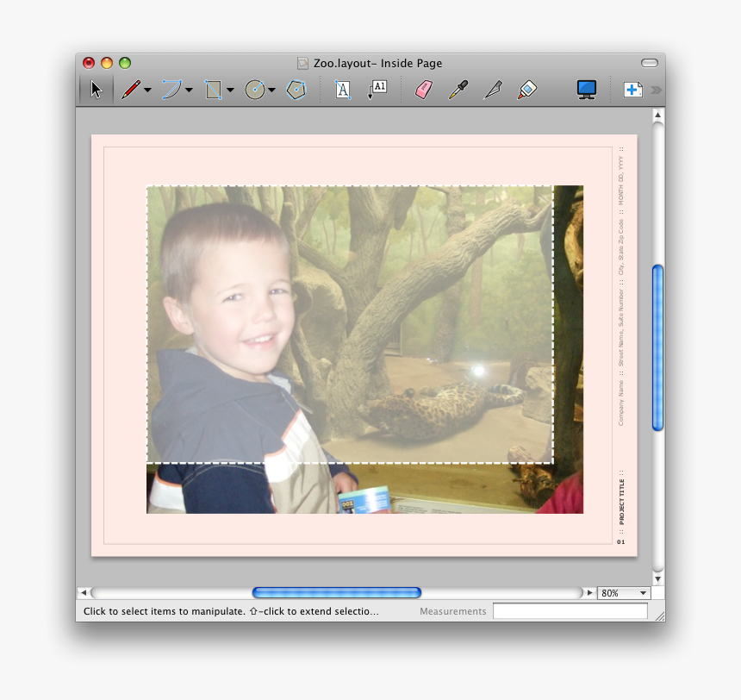
Task: Click the zoo photo on the page
Action: pos(364,349)
